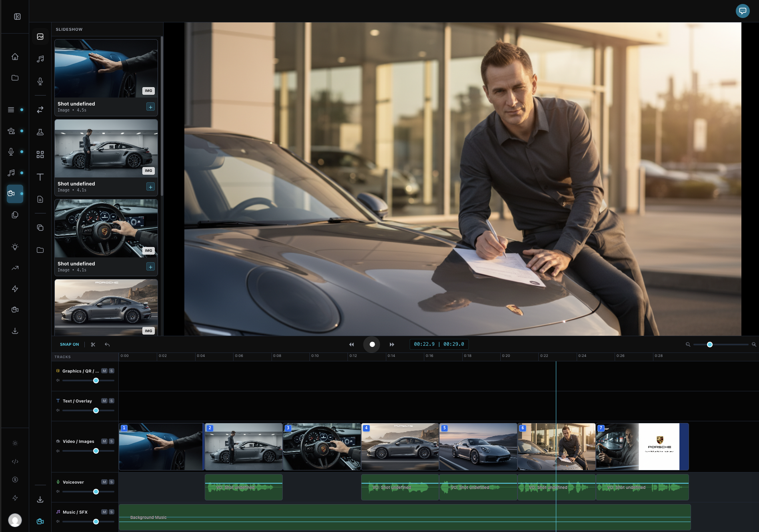Viewport: 759px width, 532px height.
Task: Open the people group icon in the left sidebar
Action: (11, 131)
